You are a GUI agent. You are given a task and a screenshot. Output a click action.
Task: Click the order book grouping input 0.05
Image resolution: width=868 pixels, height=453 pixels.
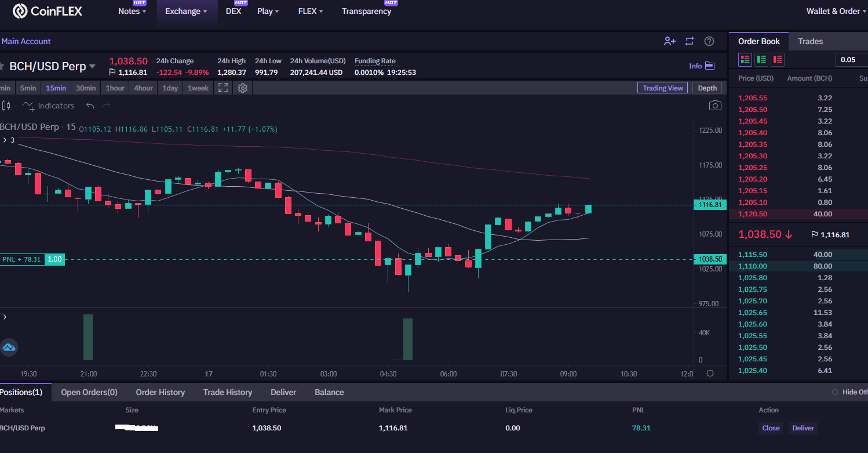pyautogui.click(x=851, y=60)
